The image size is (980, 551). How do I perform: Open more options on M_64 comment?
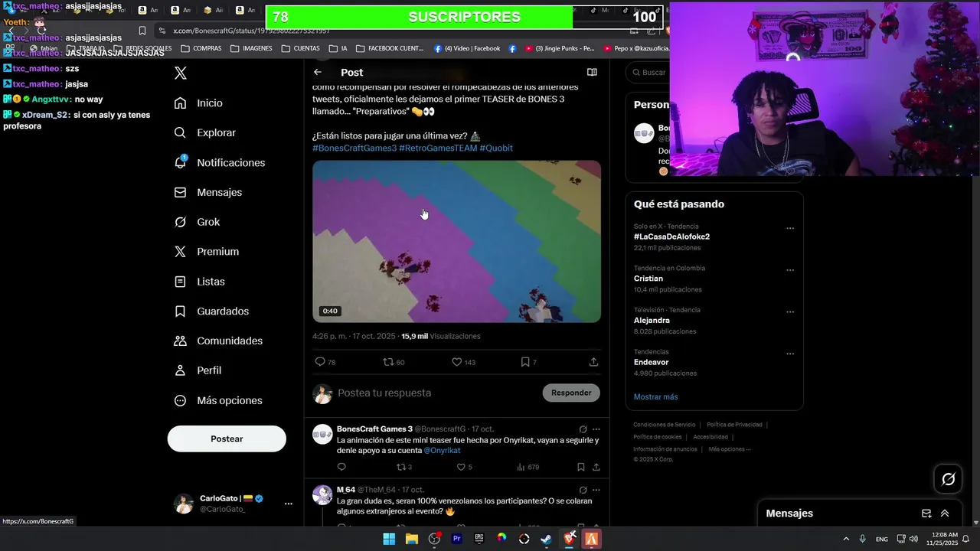(x=596, y=490)
